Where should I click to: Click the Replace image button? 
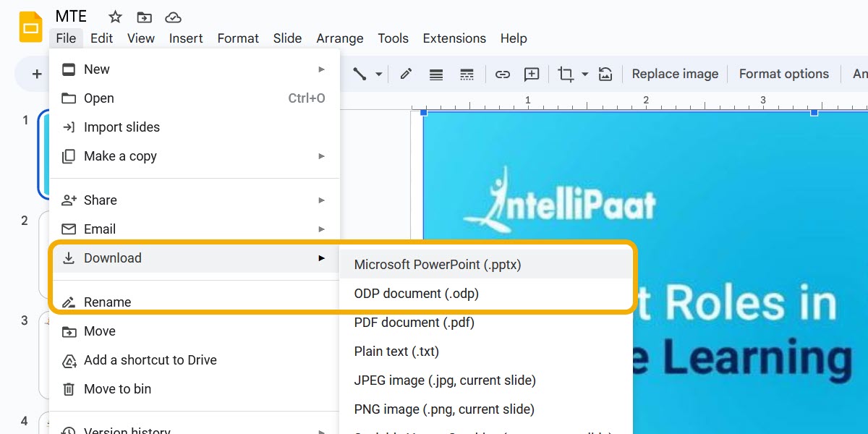(674, 74)
